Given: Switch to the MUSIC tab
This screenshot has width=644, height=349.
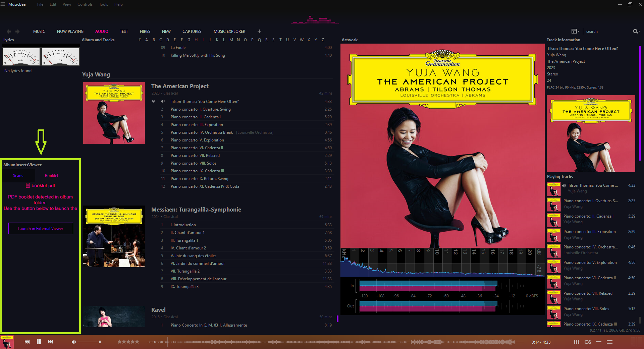Looking at the screenshot, I should pos(39,32).
